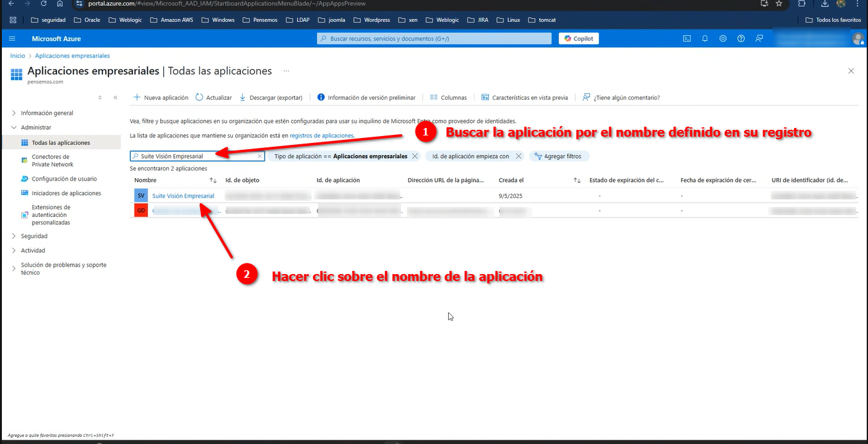Select Conectores de Private Network
Viewport: 868px width, 444px height.
[x=52, y=161]
